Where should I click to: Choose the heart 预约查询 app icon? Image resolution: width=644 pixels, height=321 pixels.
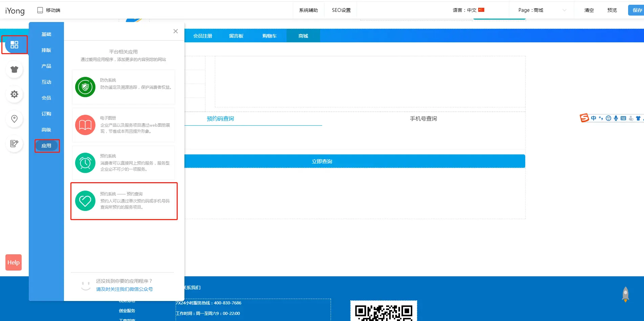tap(85, 201)
